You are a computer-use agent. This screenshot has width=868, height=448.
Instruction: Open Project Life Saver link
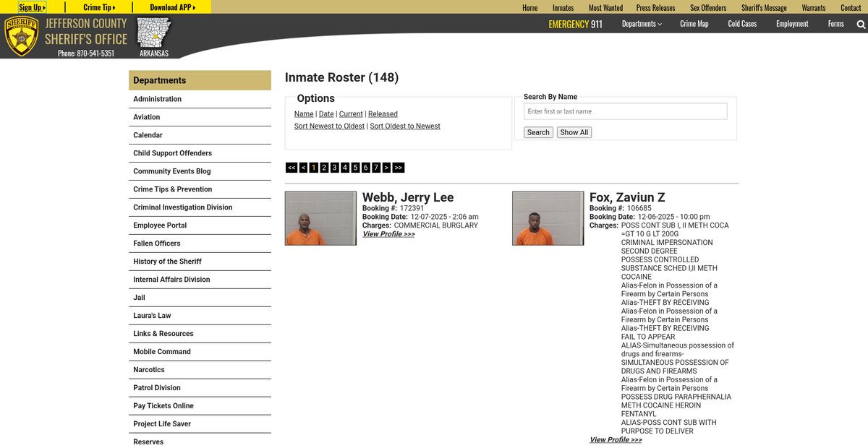coord(200,424)
